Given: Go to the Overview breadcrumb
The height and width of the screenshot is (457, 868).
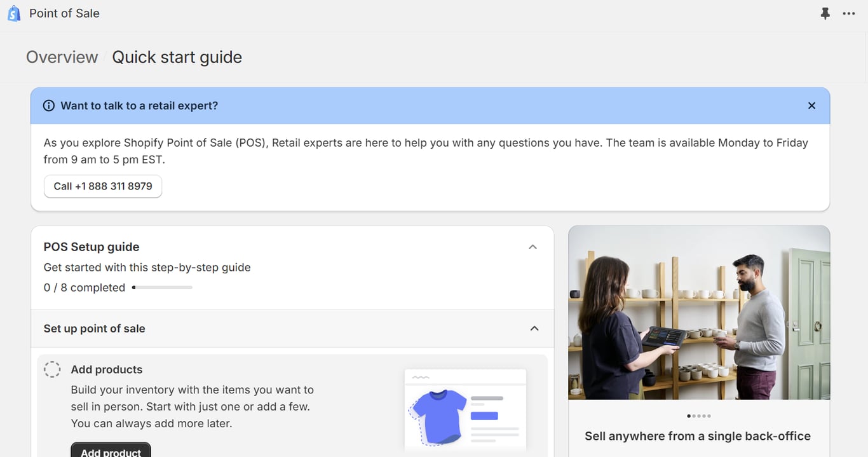Looking at the screenshot, I should coord(62,57).
